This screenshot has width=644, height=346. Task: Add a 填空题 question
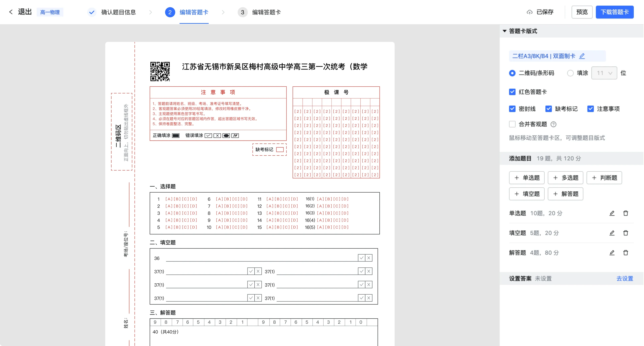[x=527, y=194]
